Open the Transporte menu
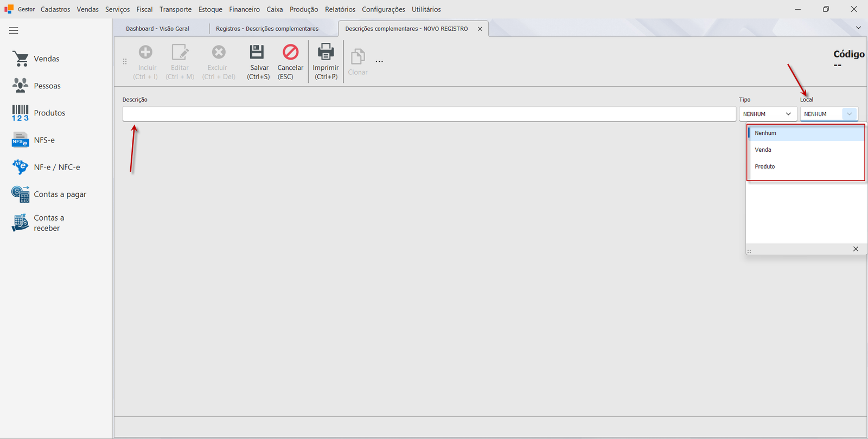Viewport: 868px width, 439px height. pos(176,9)
